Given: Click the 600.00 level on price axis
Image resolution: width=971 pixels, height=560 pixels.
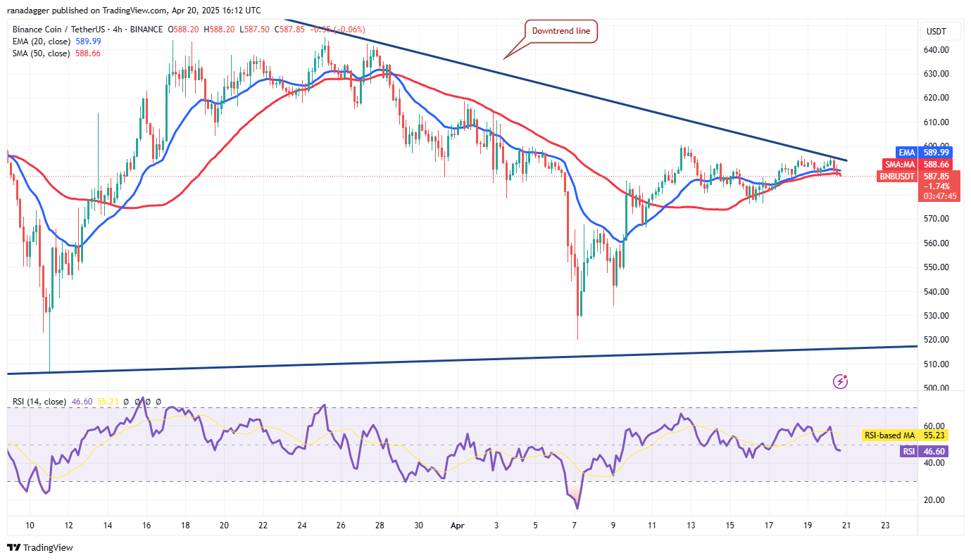Looking at the screenshot, I should pyautogui.click(x=937, y=146).
